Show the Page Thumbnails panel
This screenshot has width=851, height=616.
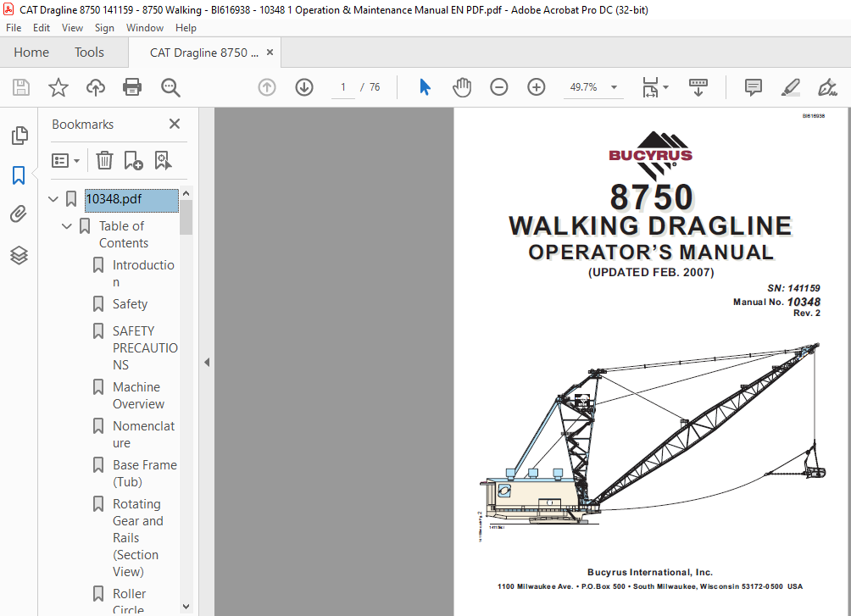point(19,135)
